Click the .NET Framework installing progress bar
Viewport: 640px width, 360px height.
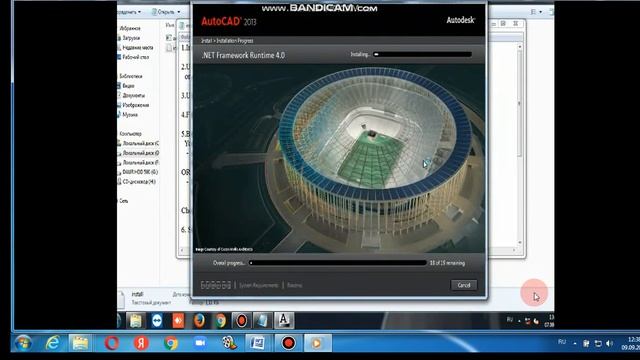click(422, 54)
